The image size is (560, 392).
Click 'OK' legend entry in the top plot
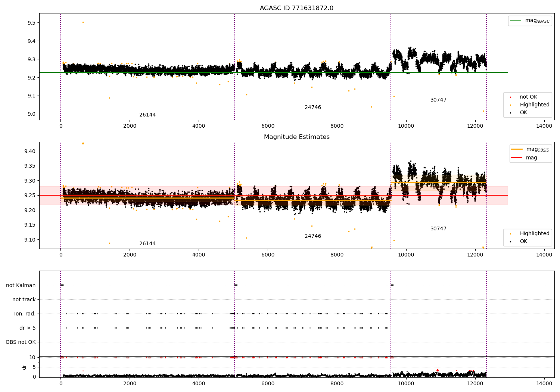518,113
